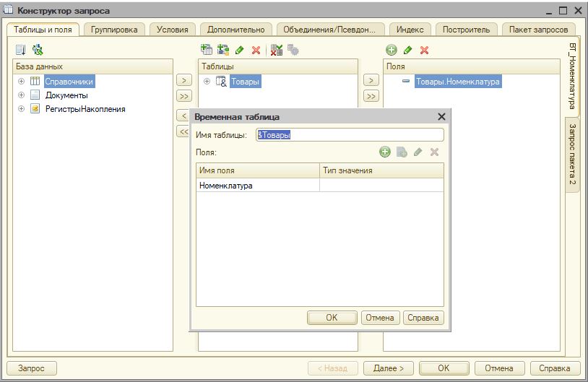The width and height of the screenshot is (588, 382).
Task: Click copy field icon in Временная таблица dialog
Action: [x=402, y=152]
